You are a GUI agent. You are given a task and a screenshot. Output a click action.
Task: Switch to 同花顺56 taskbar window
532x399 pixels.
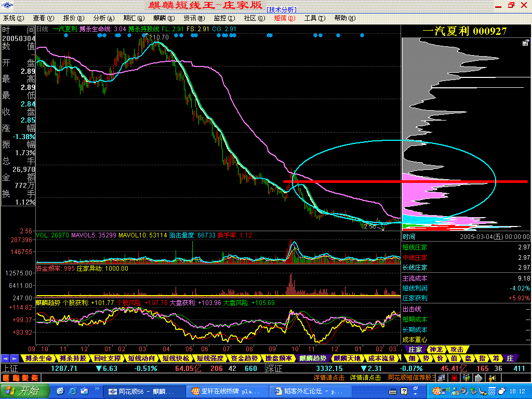pos(144,392)
